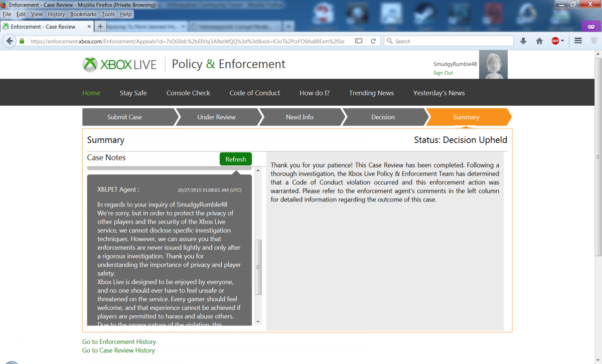
Task: Reload the page with the refresh arrow
Action: pyautogui.click(x=373, y=41)
